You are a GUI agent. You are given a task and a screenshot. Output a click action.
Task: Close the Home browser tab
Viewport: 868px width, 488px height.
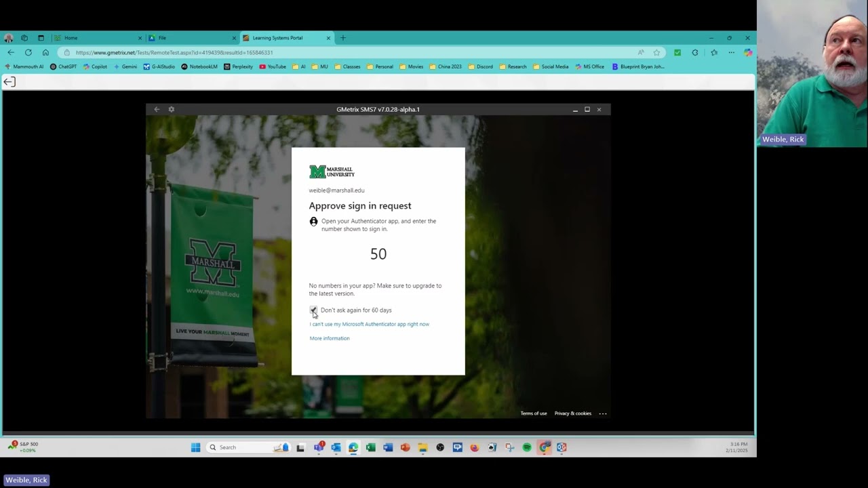coord(140,38)
